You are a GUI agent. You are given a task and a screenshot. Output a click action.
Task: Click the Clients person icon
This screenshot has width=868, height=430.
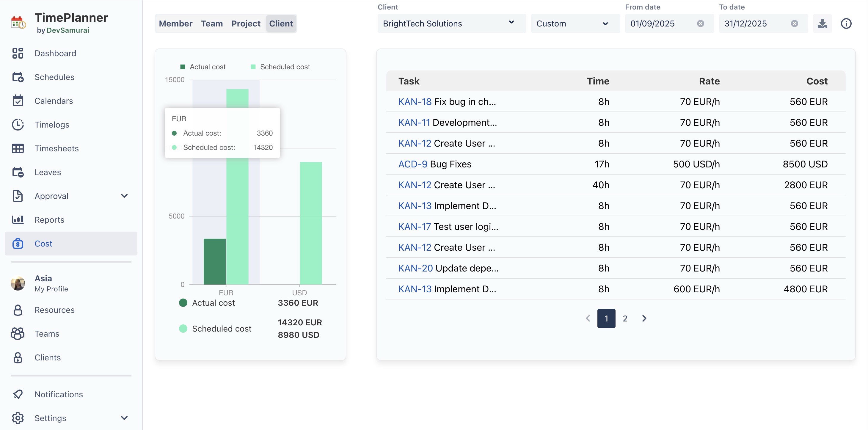point(18,357)
